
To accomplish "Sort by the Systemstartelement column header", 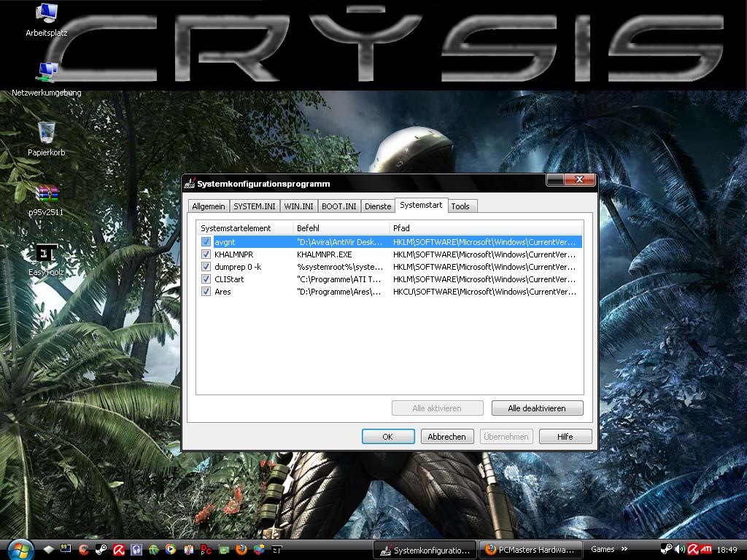I will tap(244, 228).
